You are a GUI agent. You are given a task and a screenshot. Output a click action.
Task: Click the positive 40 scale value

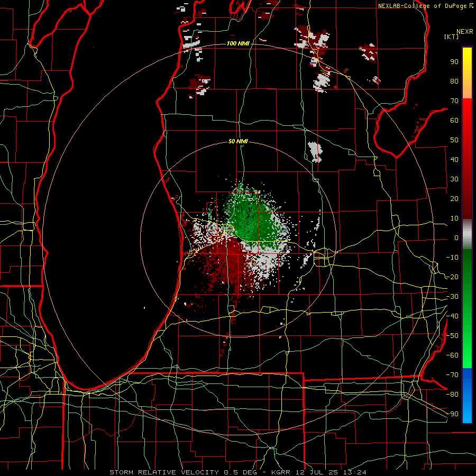[x=454, y=159]
